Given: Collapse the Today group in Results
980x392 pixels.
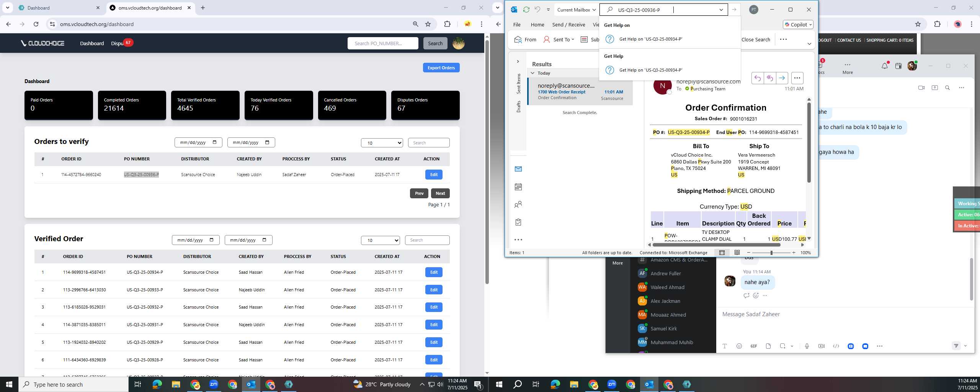Looking at the screenshot, I should coord(532,73).
